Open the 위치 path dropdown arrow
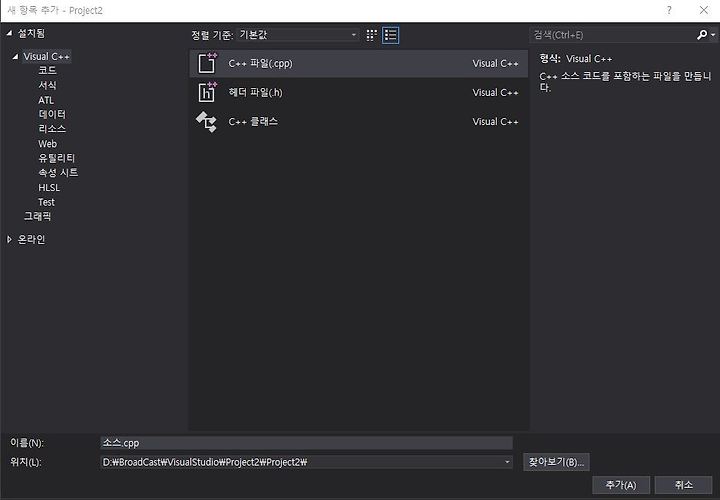Image resolution: width=720 pixels, height=500 pixels. [x=507, y=462]
